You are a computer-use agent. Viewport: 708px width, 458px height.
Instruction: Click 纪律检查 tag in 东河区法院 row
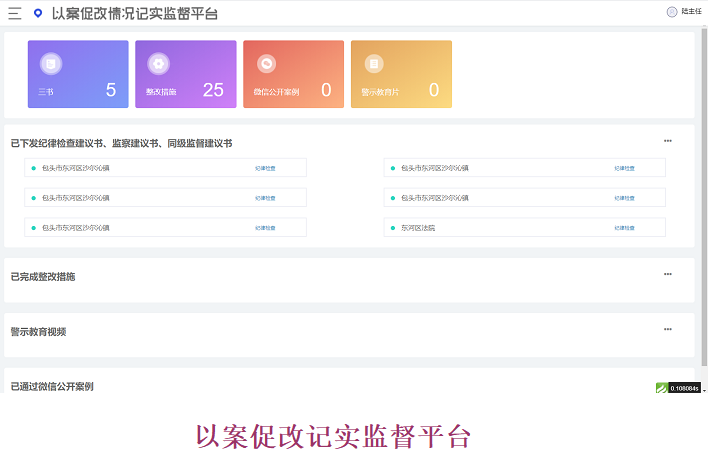pyautogui.click(x=624, y=228)
